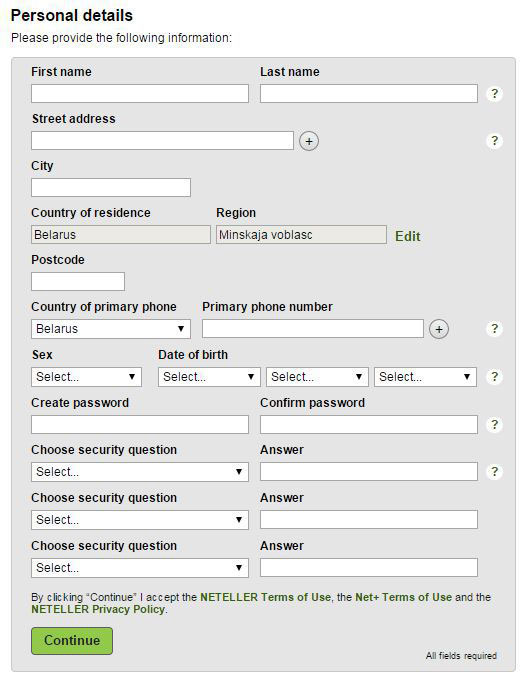The height and width of the screenshot is (678, 526).
Task: Click the Postcode input field
Action: point(78,281)
